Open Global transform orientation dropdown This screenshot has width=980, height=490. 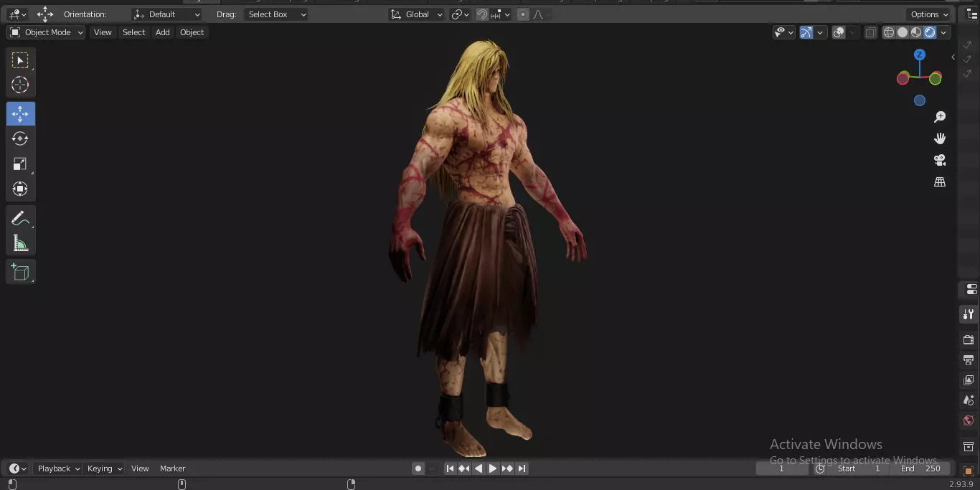[417, 14]
